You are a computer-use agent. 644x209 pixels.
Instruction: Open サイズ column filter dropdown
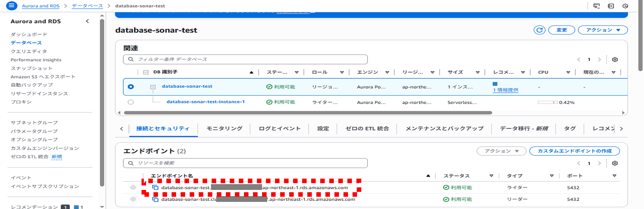tap(478, 72)
